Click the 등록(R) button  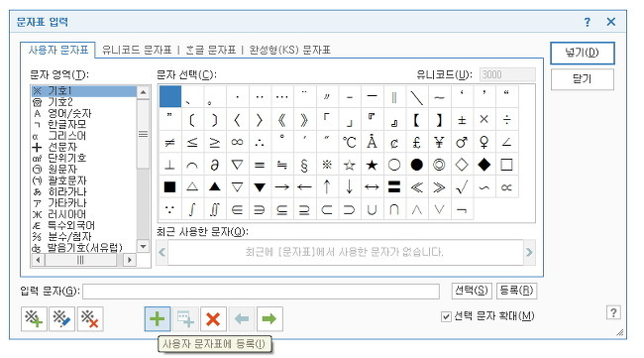pyautogui.click(x=516, y=291)
